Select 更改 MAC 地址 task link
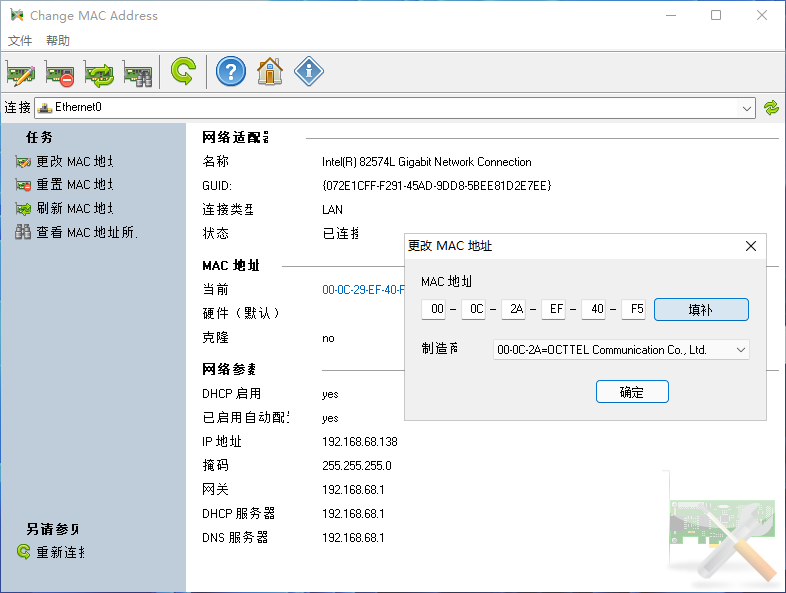786x593 pixels. (75, 161)
